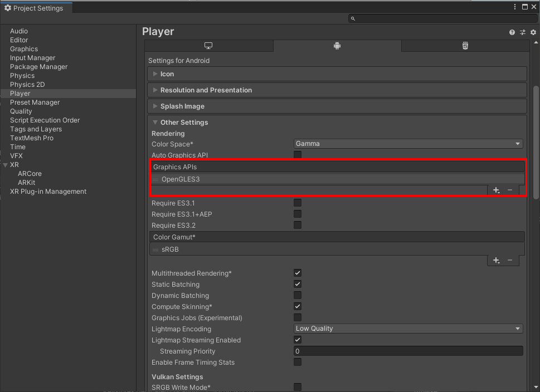The height and width of the screenshot is (392, 540).
Task: Disable Multithreaded Rendering checkbox
Action: (298, 273)
